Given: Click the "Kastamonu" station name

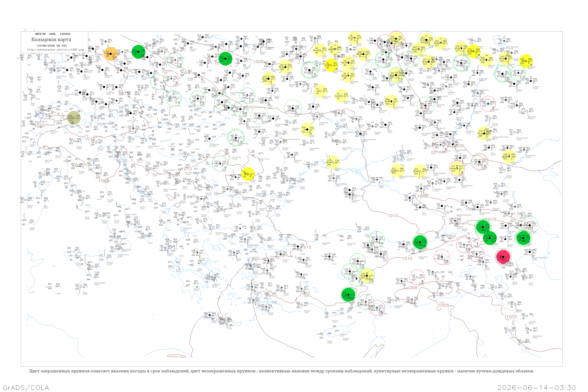Looking at the screenshot, I should 351,244.
